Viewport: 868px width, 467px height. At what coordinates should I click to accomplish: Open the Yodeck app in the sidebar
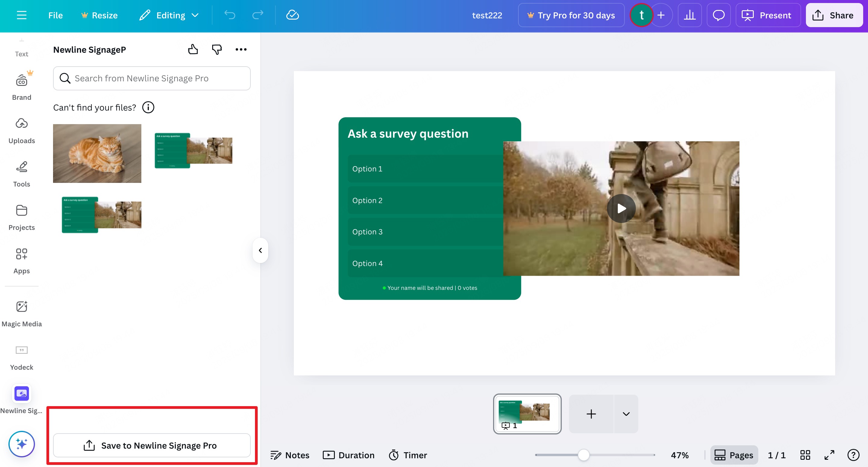[22, 357]
